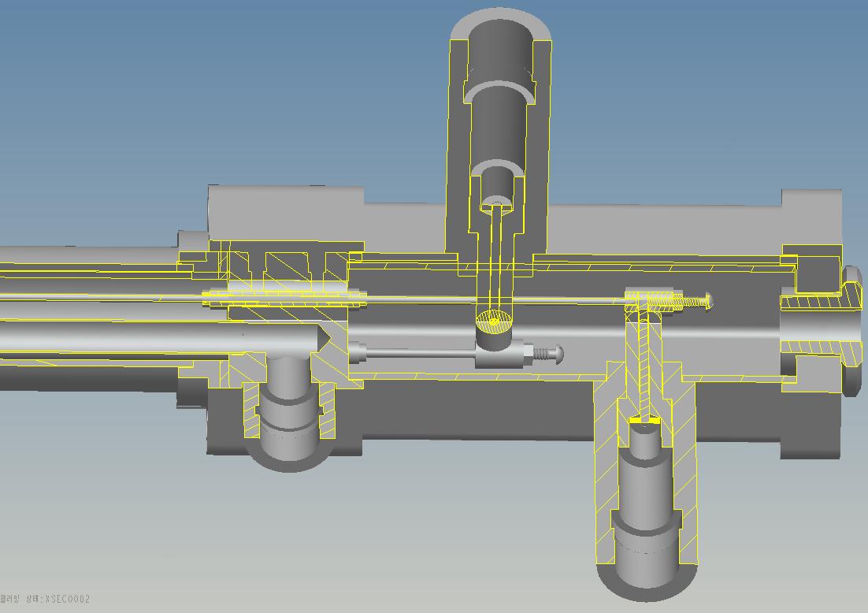The width and height of the screenshot is (868, 613).
Task: Select the hatched circular pin cross-section
Action: pyautogui.click(x=494, y=321)
